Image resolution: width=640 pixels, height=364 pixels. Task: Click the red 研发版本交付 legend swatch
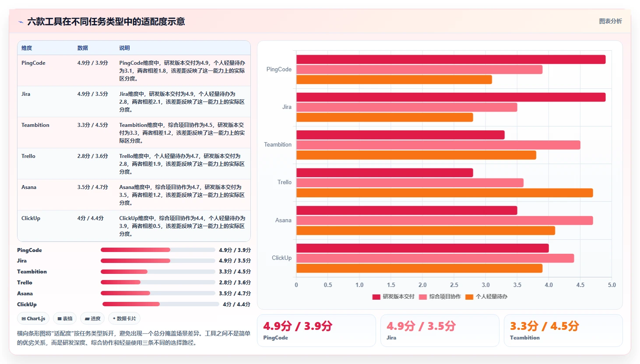coord(376,297)
